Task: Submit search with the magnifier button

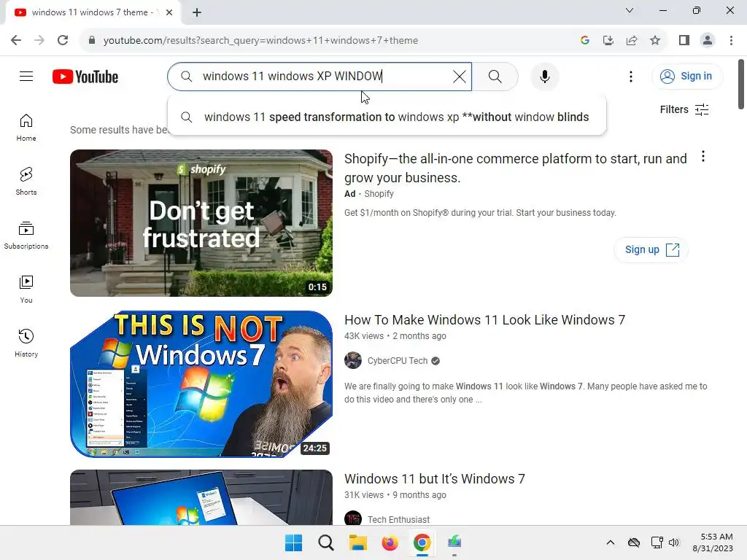Action: 495,76
